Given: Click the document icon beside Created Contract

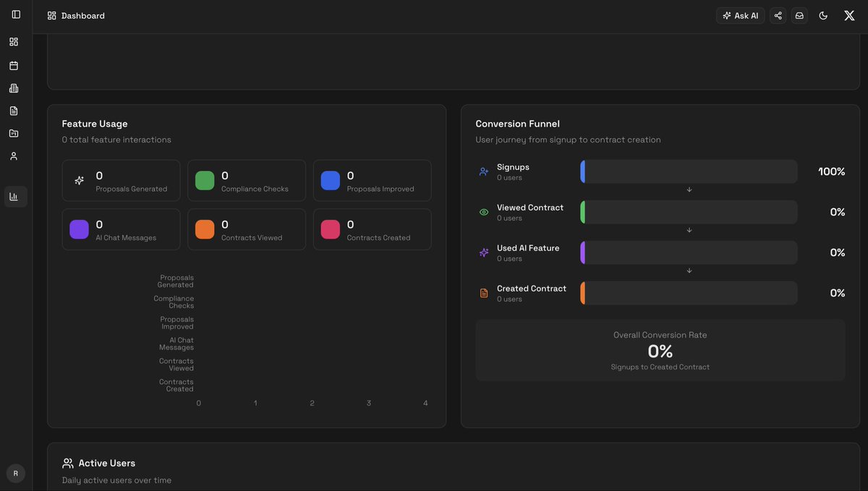Looking at the screenshot, I should pos(482,293).
